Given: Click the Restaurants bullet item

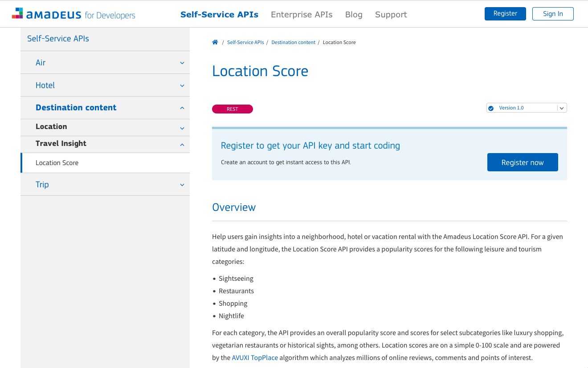Looking at the screenshot, I should click(236, 291).
